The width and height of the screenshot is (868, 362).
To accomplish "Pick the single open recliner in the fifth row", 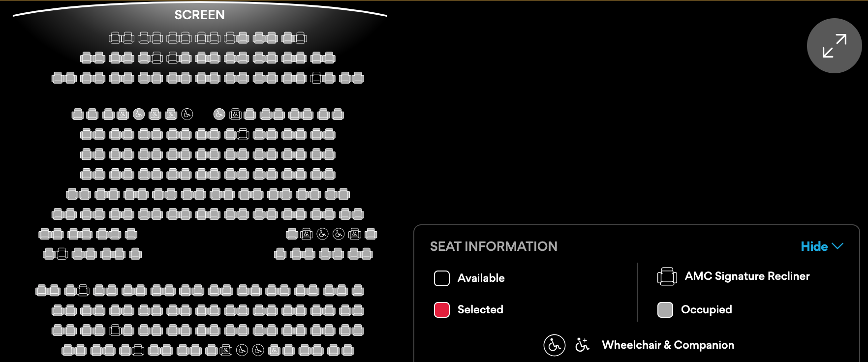I will click(243, 134).
